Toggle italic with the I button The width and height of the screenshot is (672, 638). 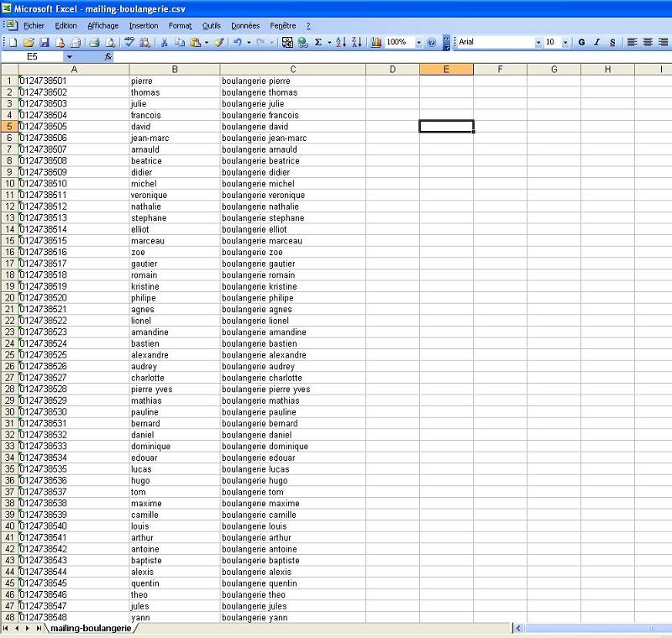pyautogui.click(x=597, y=42)
